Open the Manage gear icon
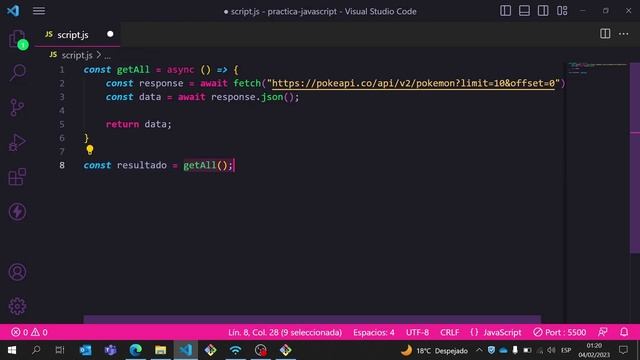Viewport: 640px width, 360px height. point(17,306)
